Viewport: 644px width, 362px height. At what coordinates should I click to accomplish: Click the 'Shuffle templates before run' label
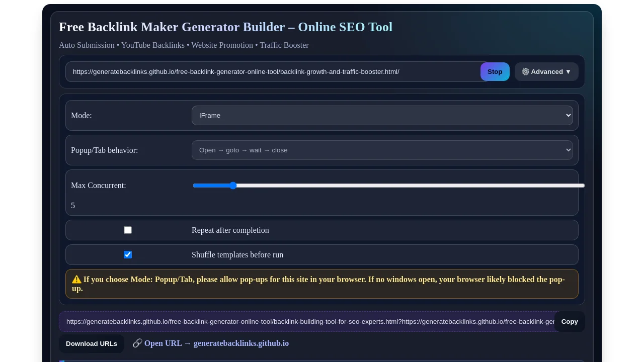(x=237, y=254)
